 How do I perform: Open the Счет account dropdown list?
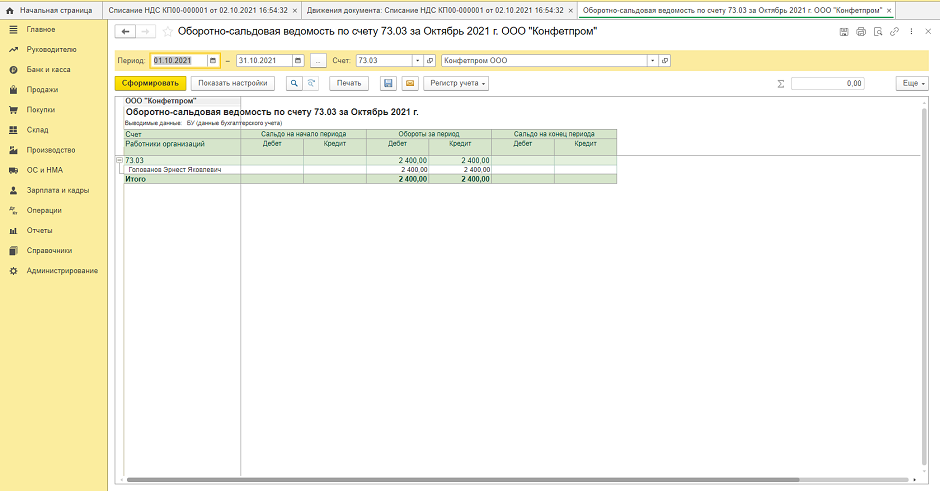click(x=418, y=60)
